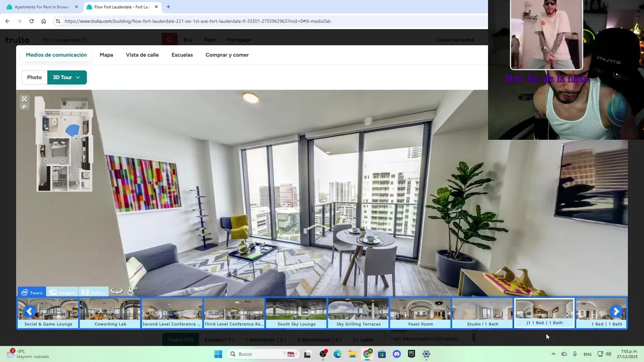Click the red search magnifier button
The width and height of the screenshot is (644, 362).
pyautogui.click(x=169, y=40)
